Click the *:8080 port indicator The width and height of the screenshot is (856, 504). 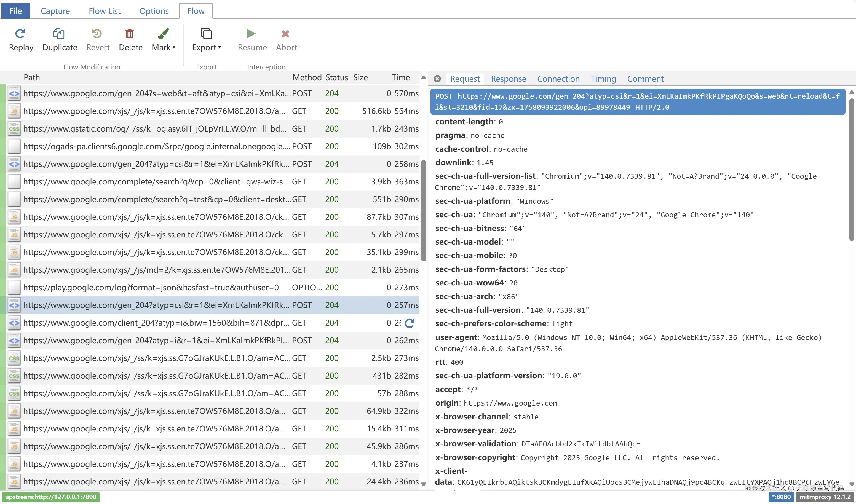pos(781,497)
